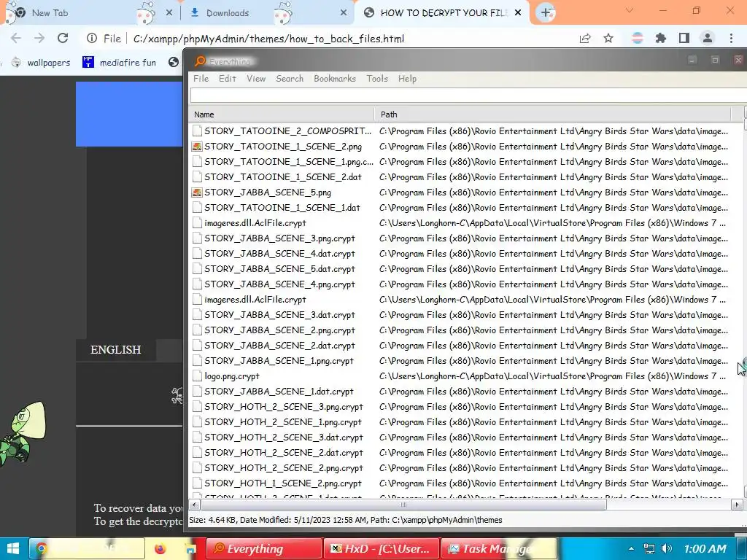Select STORY_HOTH_2_SCENE_3.png.crypt file
The height and width of the screenshot is (560, 747).
coord(284,407)
